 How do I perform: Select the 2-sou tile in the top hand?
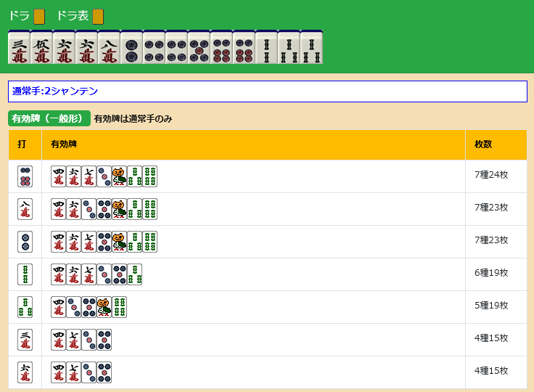(266, 48)
